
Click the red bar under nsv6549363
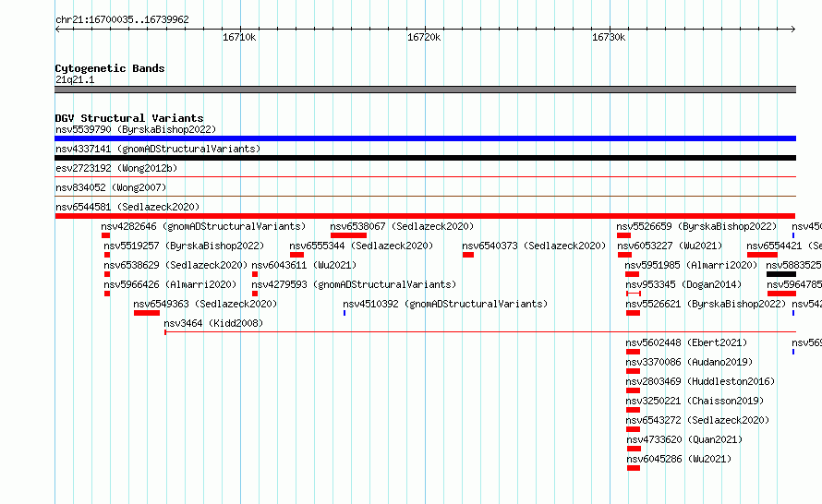147,313
